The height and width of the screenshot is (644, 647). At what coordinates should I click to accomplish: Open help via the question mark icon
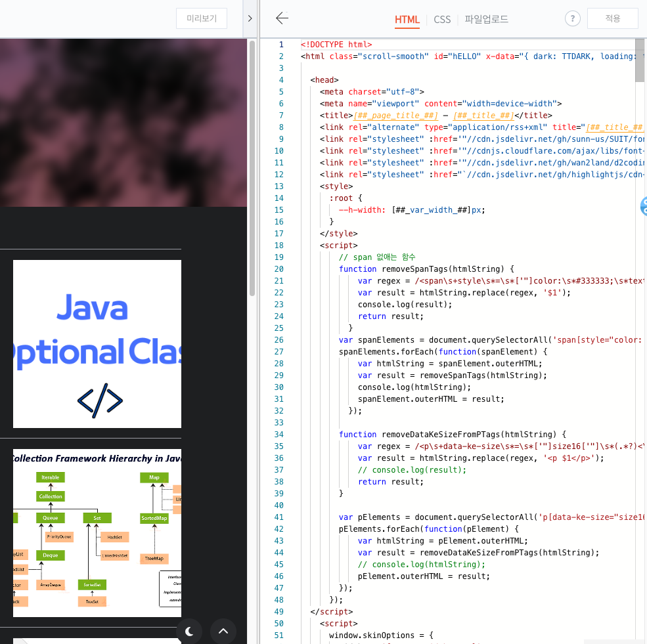coord(572,18)
